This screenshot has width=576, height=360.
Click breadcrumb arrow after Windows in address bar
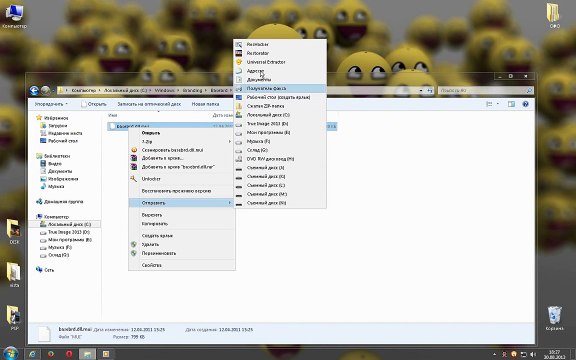[x=178, y=90]
